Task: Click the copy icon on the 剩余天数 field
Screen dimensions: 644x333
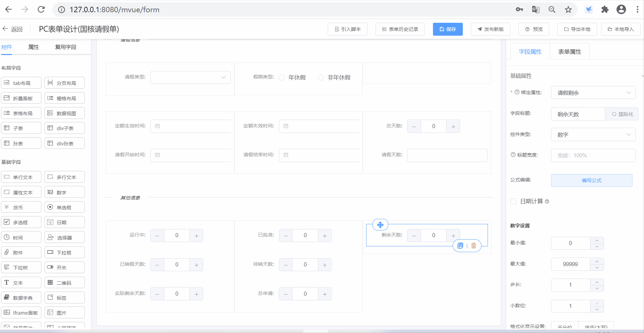Action: [460, 246]
